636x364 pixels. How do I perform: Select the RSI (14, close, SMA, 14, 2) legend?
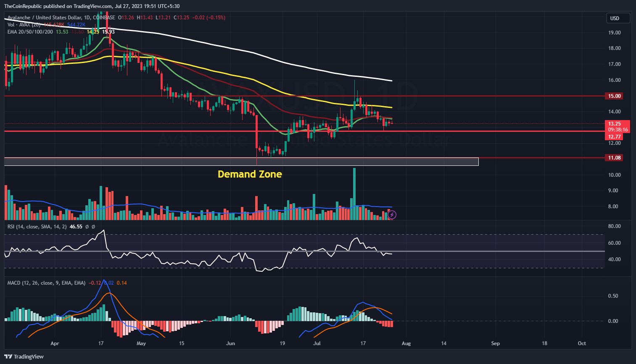point(37,227)
